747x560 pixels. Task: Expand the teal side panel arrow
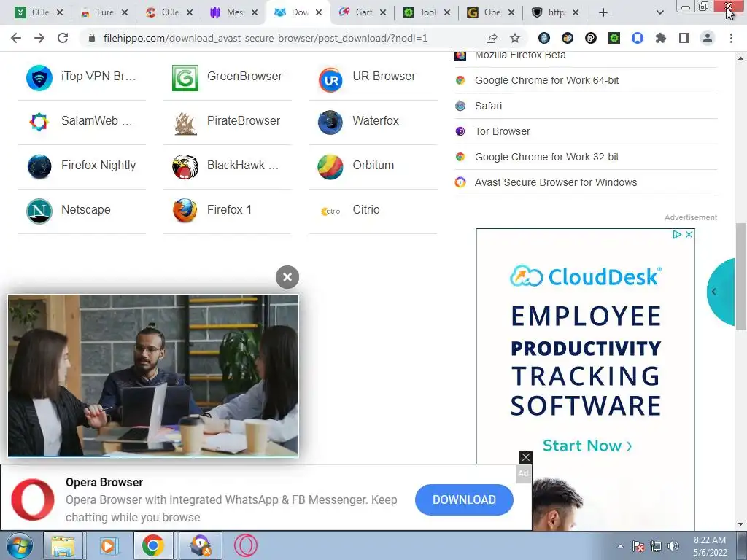[714, 292]
